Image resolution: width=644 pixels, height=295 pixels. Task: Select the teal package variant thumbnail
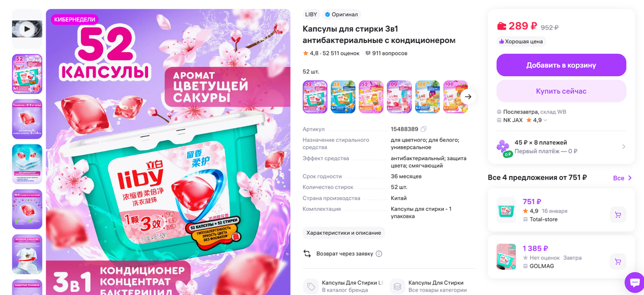[343, 97]
